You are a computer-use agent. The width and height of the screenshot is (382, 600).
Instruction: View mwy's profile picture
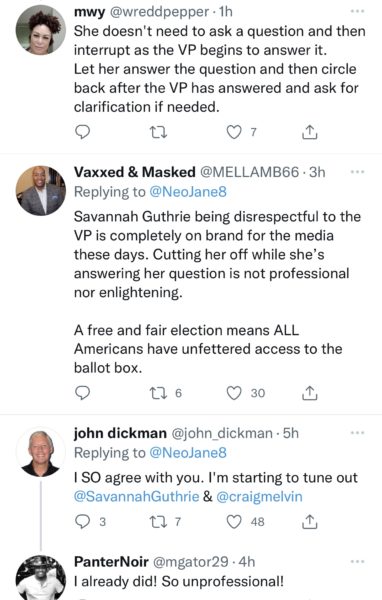point(41,30)
